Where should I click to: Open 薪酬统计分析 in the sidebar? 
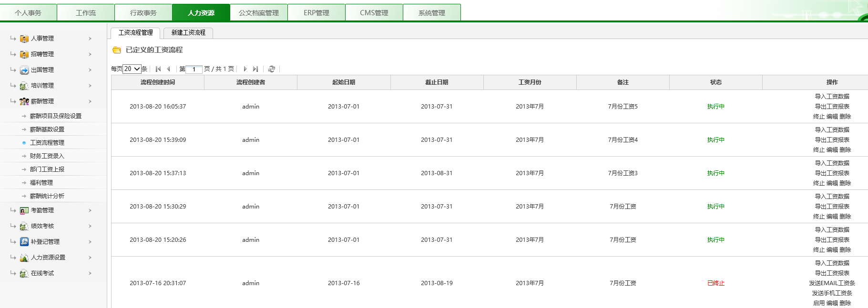[47, 196]
